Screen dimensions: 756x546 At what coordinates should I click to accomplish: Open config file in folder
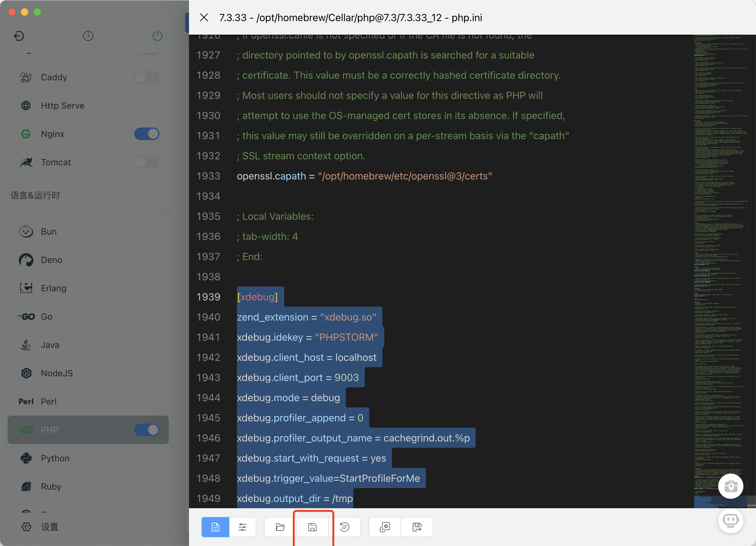(x=280, y=527)
